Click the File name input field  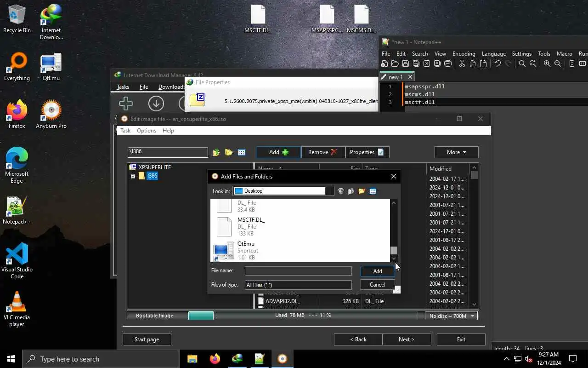point(298,271)
